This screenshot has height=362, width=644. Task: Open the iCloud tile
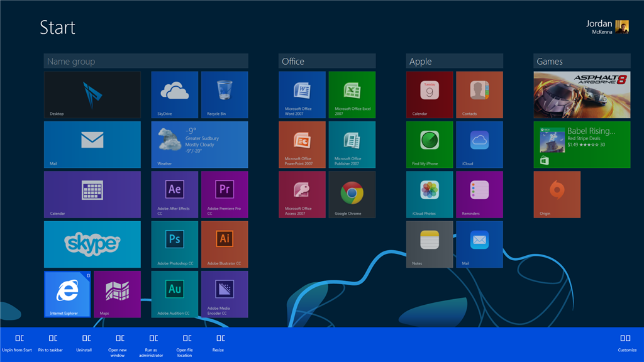[x=480, y=145]
